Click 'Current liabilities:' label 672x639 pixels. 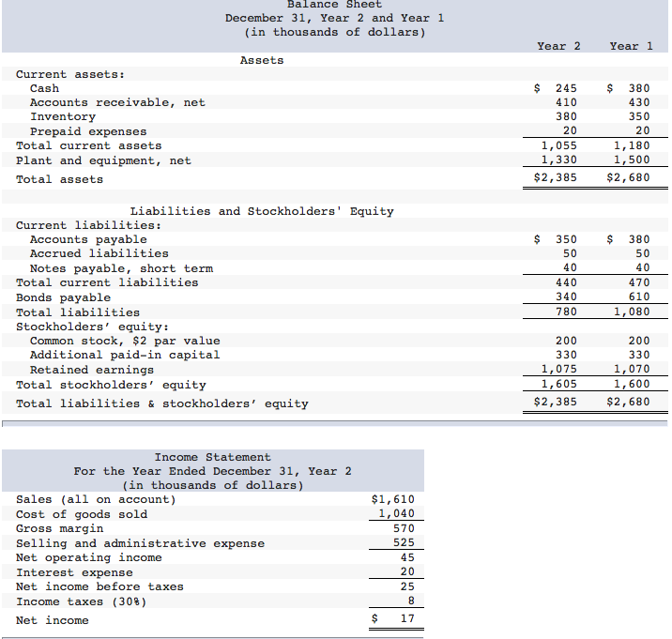point(89,225)
